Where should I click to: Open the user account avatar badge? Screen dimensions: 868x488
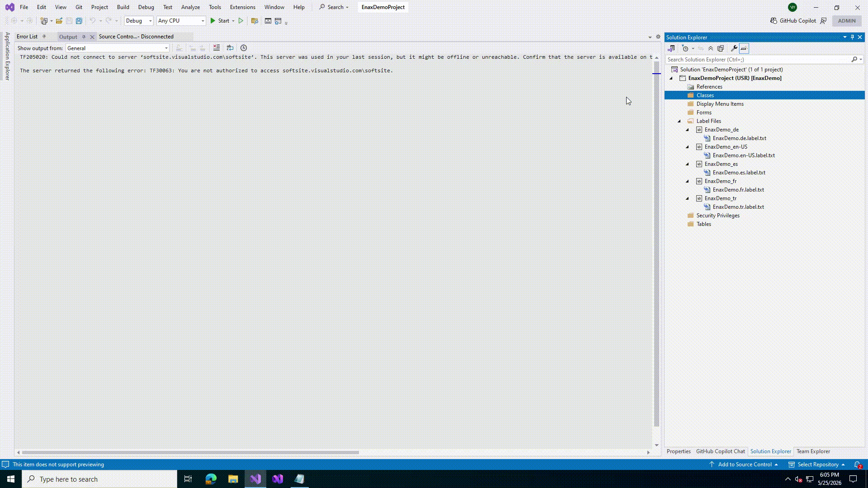point(793,7)
